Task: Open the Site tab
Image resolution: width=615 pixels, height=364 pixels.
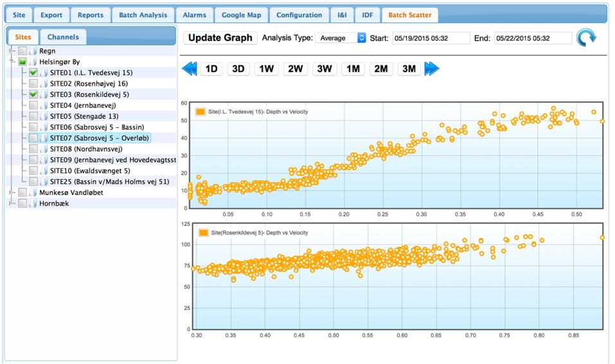Action: point(19,15)
